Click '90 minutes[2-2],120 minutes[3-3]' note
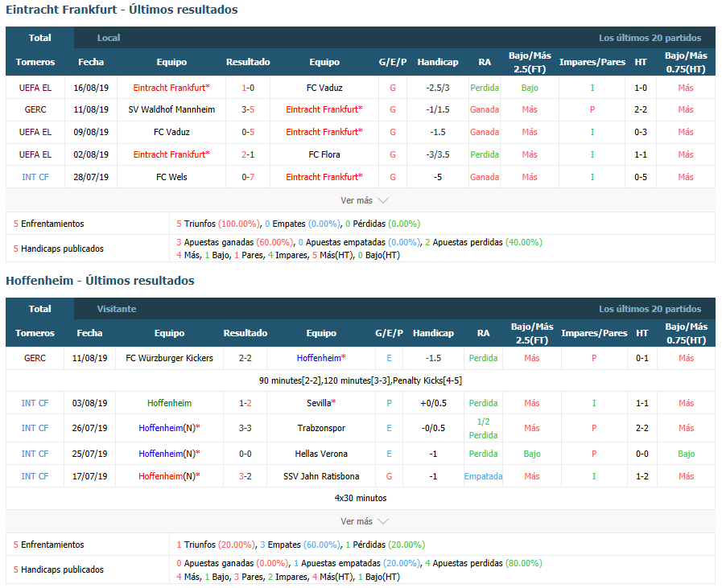 [x=361, y=380]
